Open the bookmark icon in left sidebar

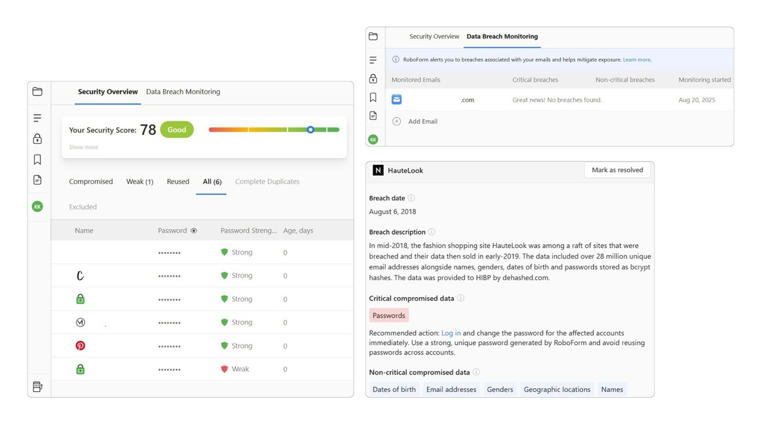[37, 159]
